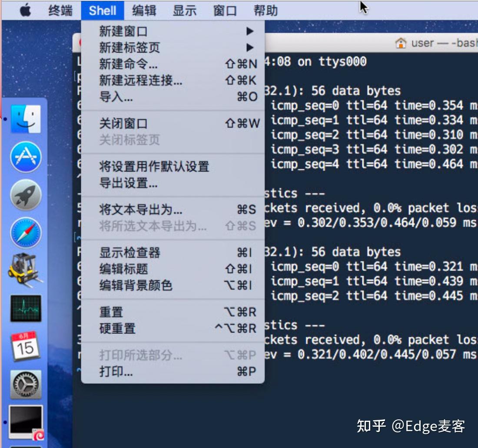Select 关闭窗口 menu item
Viewport: 478px width, 448px height.
coord(173,123)
